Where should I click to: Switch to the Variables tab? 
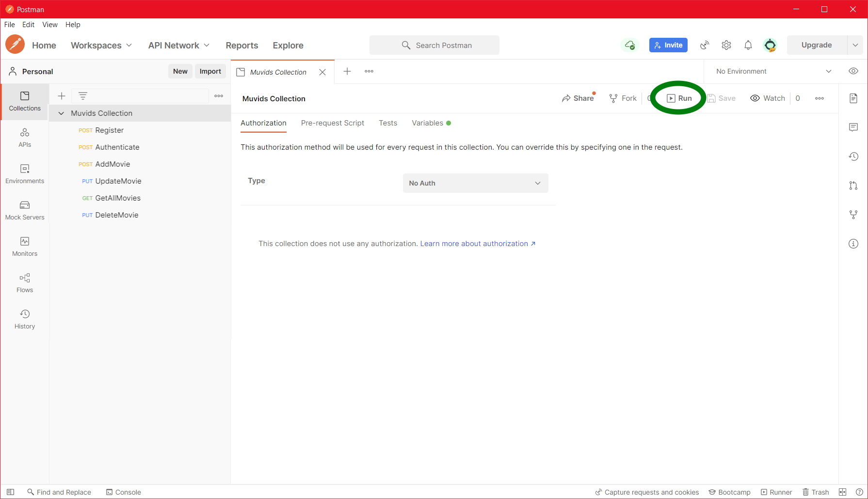pyautogui.click(x=431, y=123)
